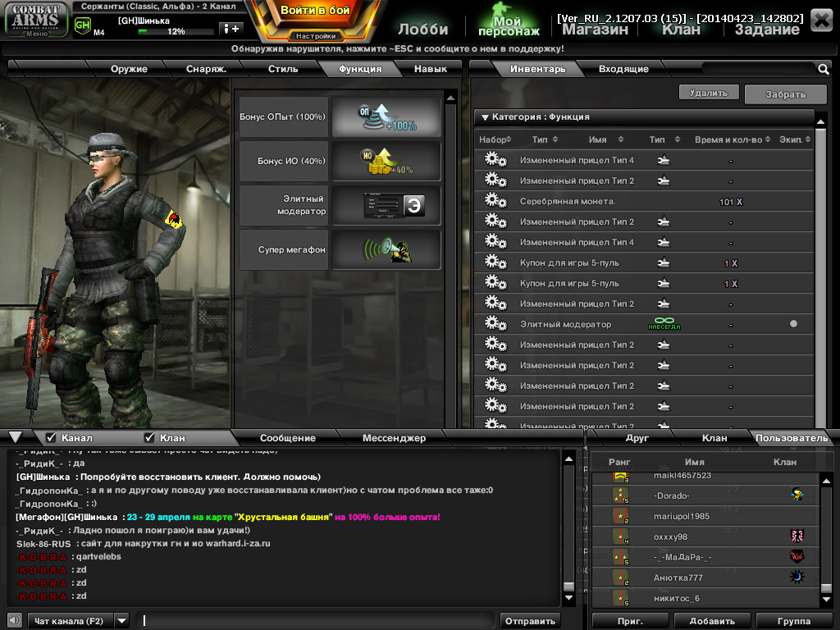The width and height of the screenshot is (840, 630).
Task: Click the Отправить chat button
Action: (530, 621)
